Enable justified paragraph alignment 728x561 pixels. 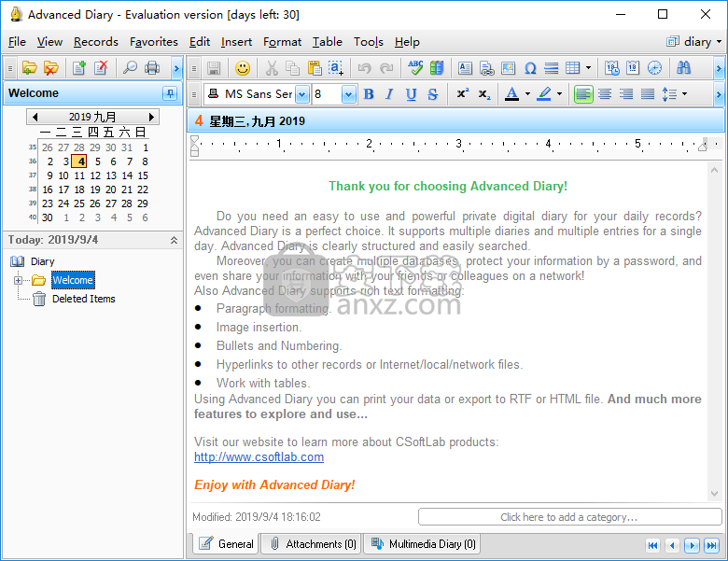coord(647,94)
